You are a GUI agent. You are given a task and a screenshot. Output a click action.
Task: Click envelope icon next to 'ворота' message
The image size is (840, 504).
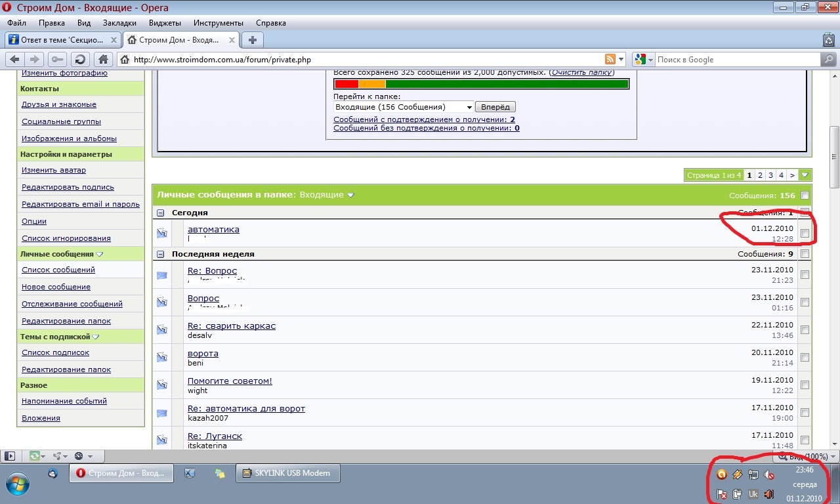point(162,358)
